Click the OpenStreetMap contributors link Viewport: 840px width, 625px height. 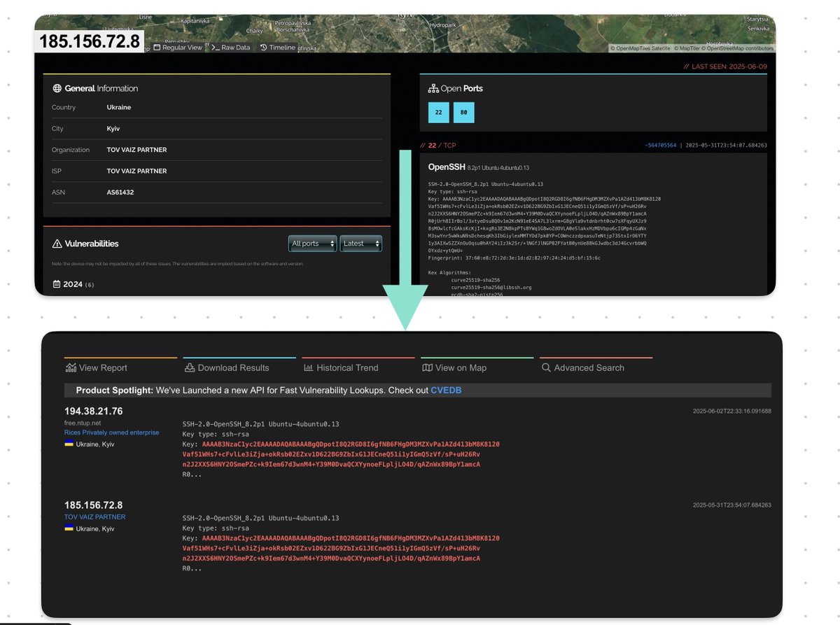tap(738, 49)
